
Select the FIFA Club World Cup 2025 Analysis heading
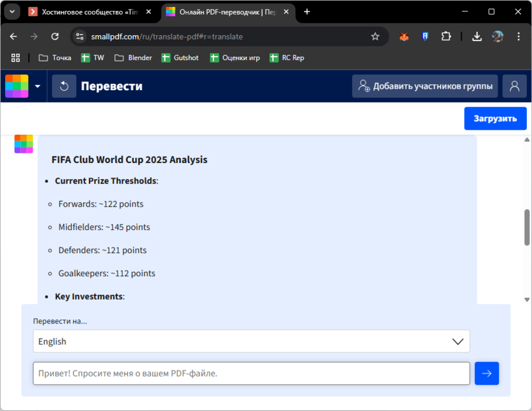coord(129,160)
